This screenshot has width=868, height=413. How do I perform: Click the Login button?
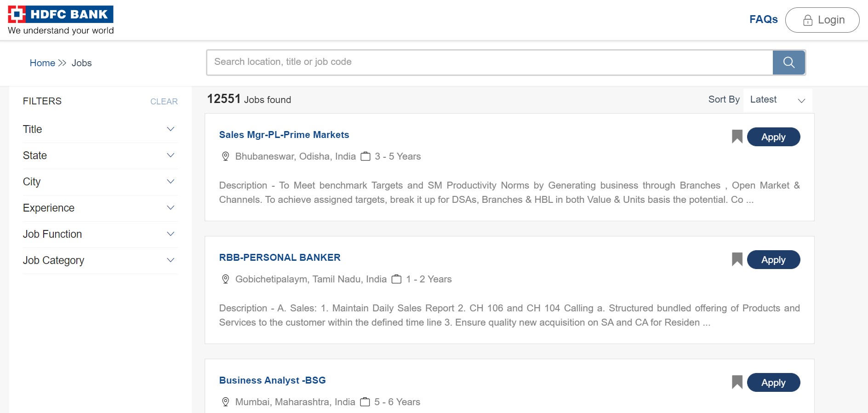coord(822,20)
